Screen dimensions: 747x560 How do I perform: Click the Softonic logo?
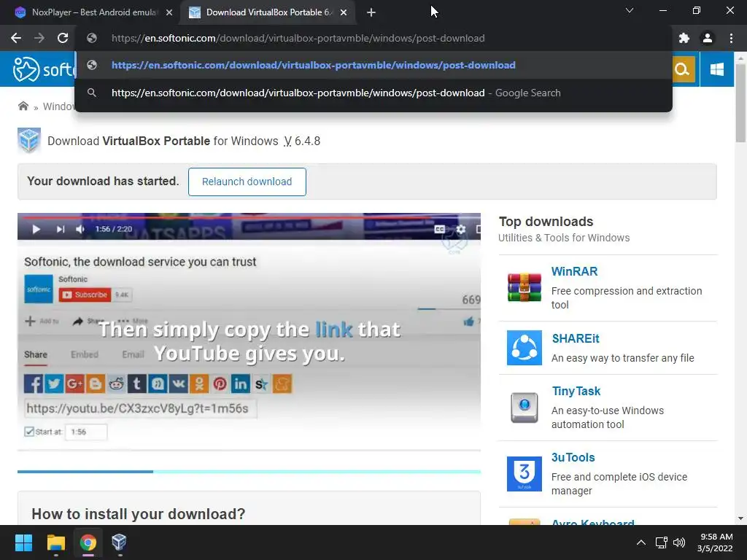pyautogui.click(x=43, y=69)
